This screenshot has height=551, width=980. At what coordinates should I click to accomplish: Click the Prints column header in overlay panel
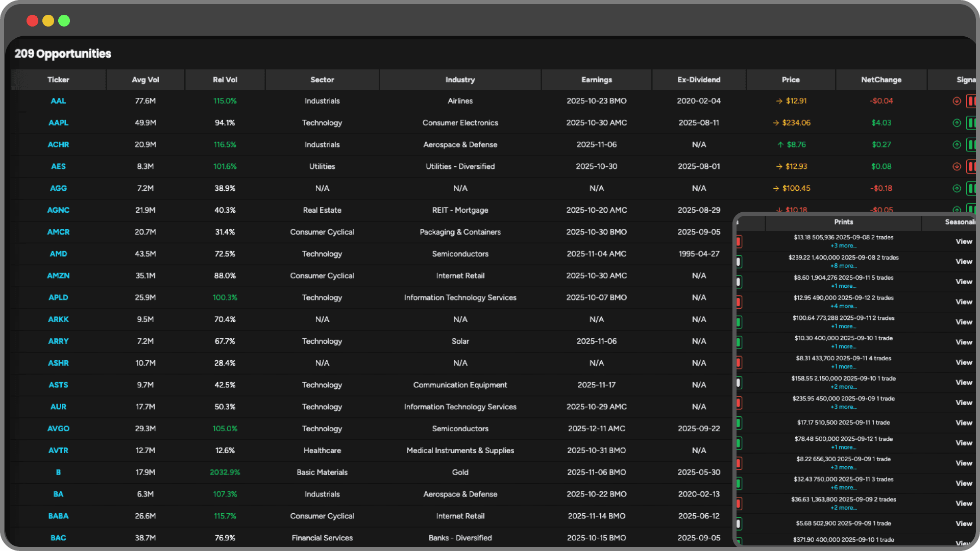point(843,222)
